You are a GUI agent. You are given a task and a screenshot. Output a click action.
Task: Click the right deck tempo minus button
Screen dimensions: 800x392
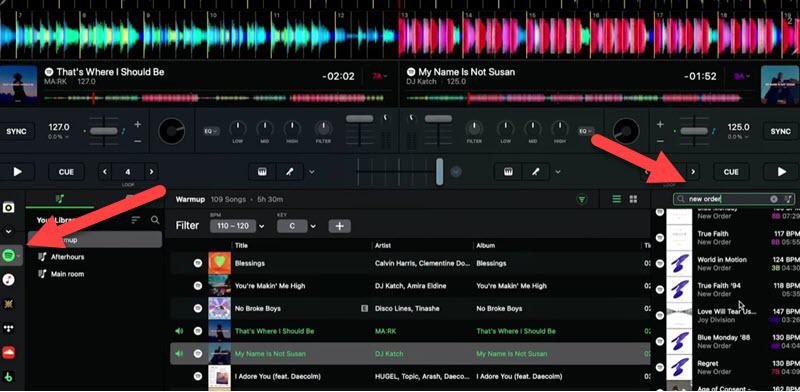coord(660,140)
